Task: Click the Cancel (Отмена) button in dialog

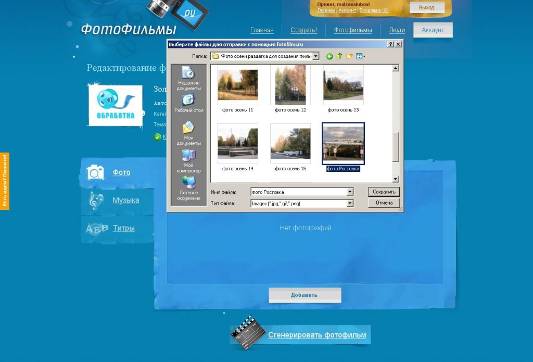Action: point(384,203)
